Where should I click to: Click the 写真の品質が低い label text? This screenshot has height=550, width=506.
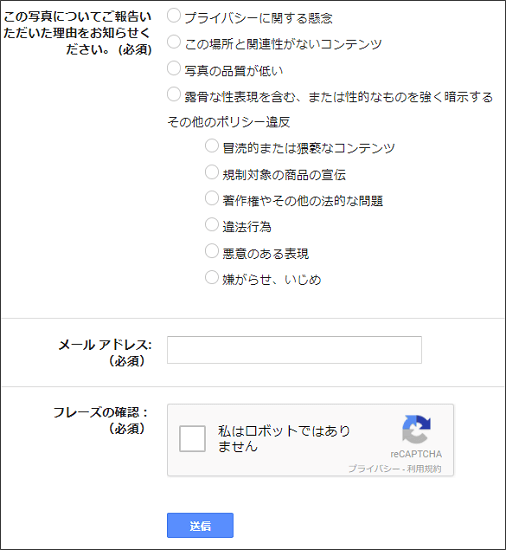click(234, 71)
